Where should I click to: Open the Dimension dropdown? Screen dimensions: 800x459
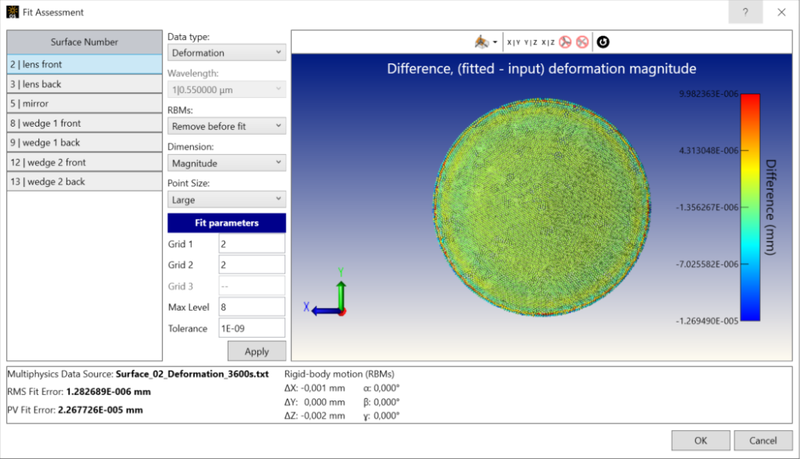coord(226,162)
